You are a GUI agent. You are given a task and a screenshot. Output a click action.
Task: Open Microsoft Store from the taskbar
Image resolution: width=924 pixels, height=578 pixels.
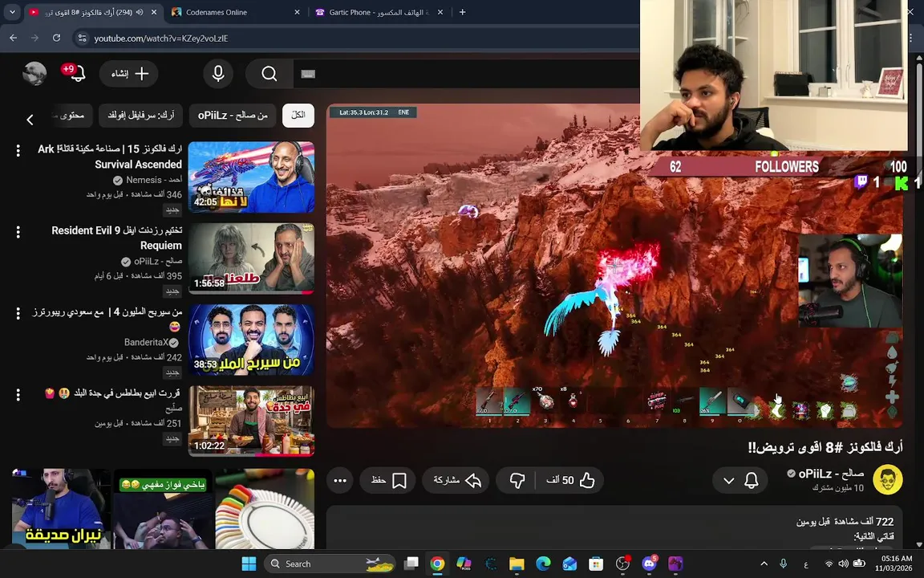tap(596, 564)
